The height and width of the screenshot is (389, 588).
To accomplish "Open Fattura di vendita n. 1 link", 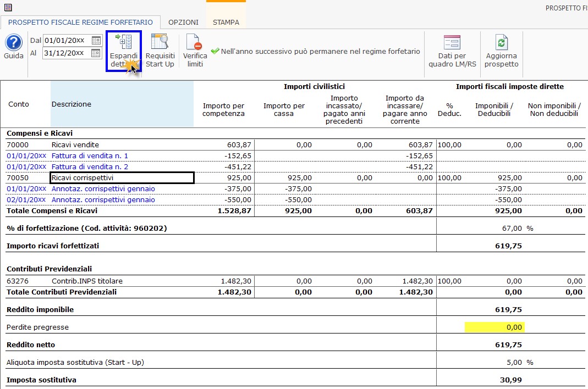I will point(90,155).
